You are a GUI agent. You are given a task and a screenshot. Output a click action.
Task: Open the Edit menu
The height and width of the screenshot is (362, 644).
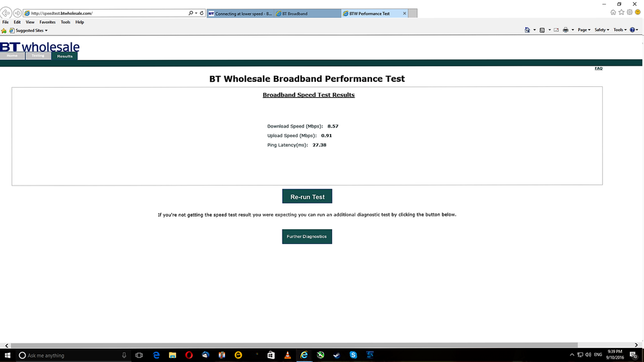click(x=17, y=22)
